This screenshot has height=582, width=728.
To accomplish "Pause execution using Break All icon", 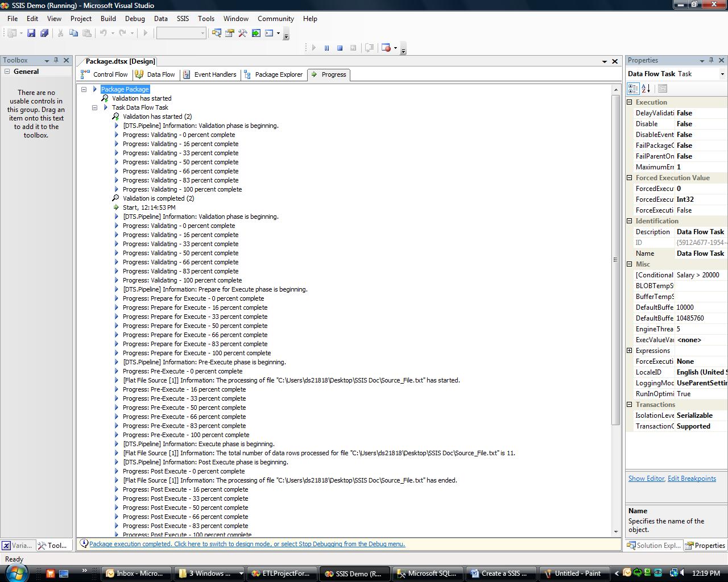I will (x=326, y=48).
